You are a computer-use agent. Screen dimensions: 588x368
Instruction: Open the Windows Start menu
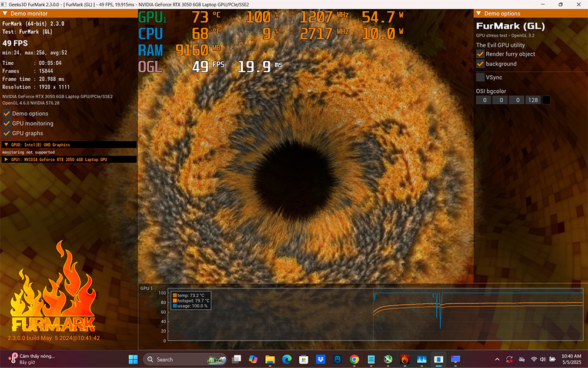pos(133,359)
